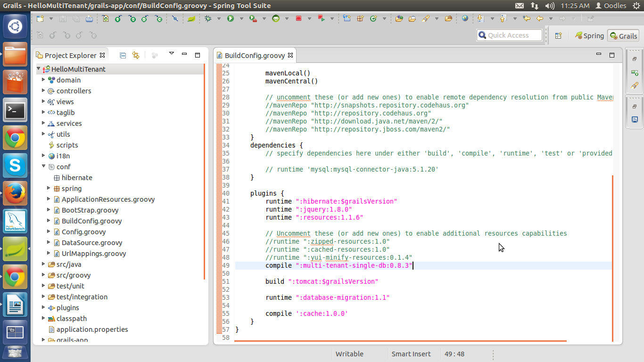The image size is (644, 362).
Task: Collapse the conf folder node
Action: tap(43, 166)
